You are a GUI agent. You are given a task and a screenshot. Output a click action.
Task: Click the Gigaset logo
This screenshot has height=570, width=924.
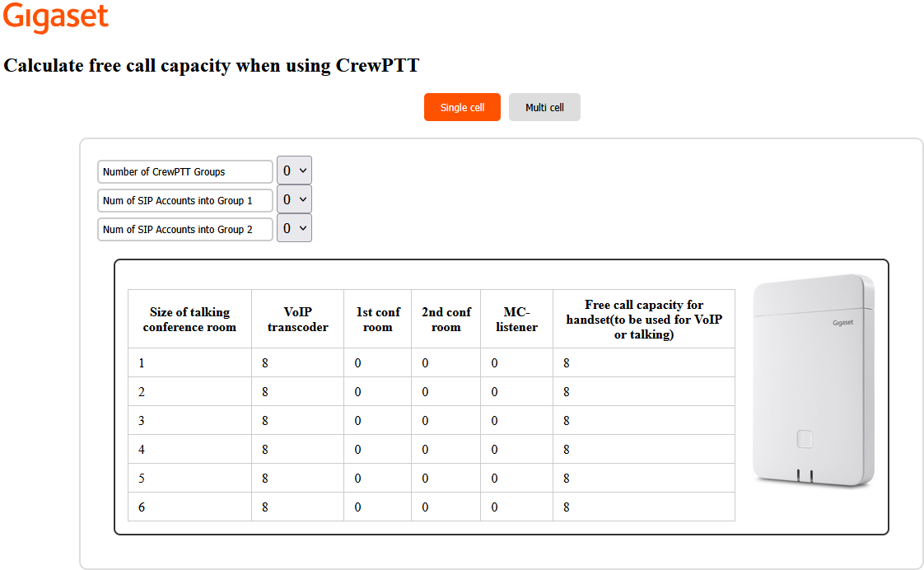(x=56, y=18)
